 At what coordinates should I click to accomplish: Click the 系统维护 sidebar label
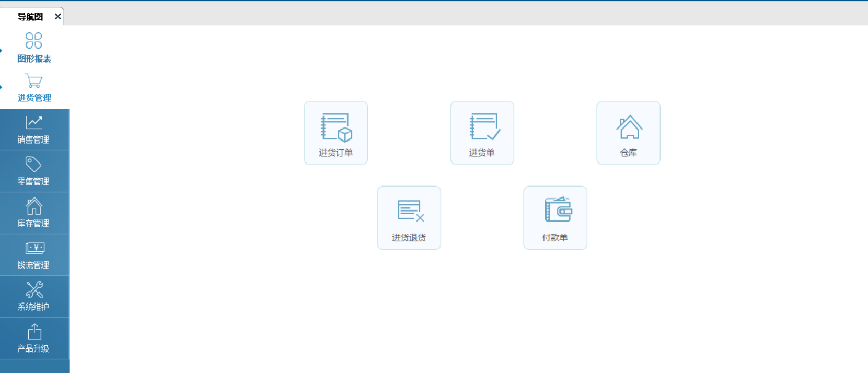[33, 307]
